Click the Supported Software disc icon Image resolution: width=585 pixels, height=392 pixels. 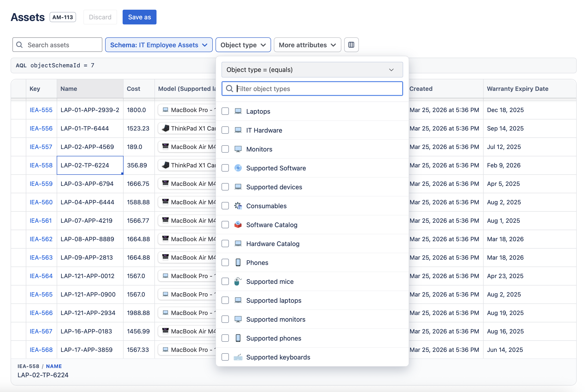(x=238, y=168)
